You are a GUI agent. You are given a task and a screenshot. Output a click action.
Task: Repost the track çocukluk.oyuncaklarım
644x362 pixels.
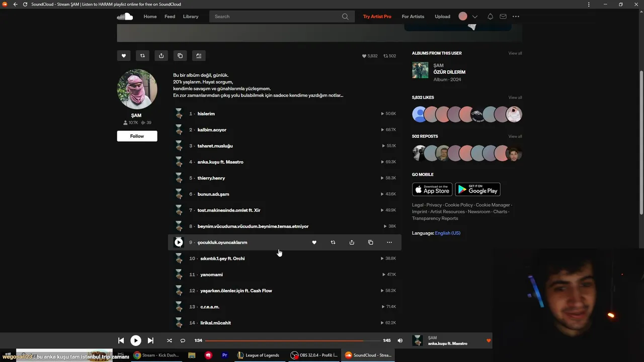click(x=333, y=242)
